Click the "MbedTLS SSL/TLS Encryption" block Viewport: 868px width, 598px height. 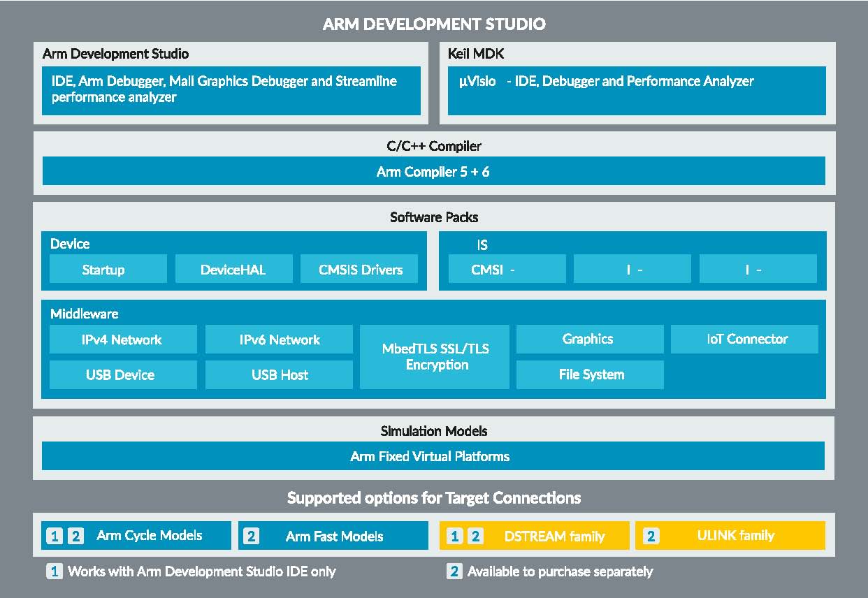click(435, 356)
